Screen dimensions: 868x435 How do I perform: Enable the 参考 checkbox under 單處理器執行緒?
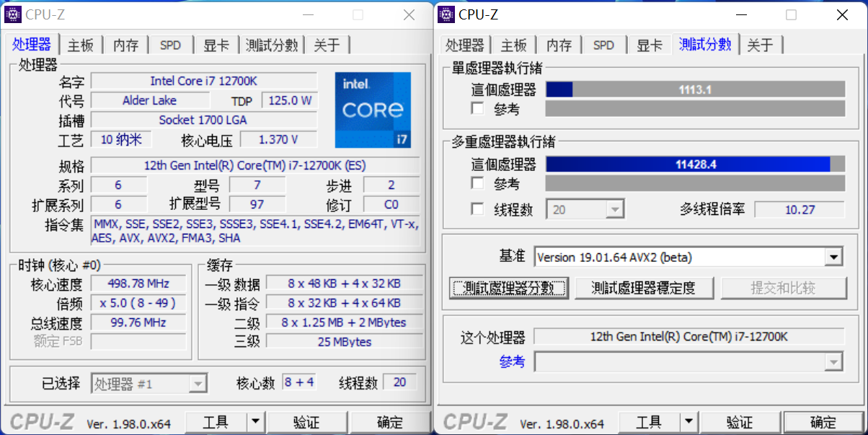coord(477,108)
